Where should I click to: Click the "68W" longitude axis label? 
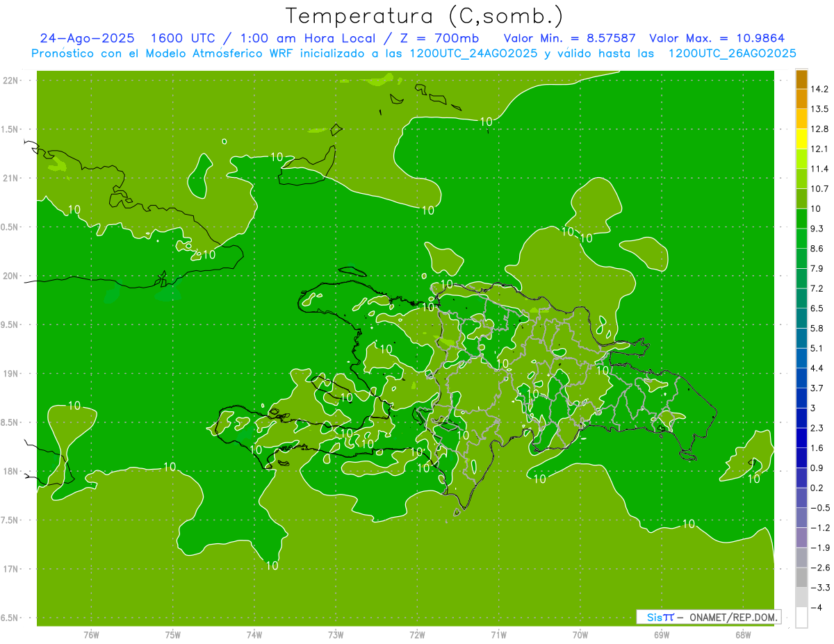(x=743, y=635)
